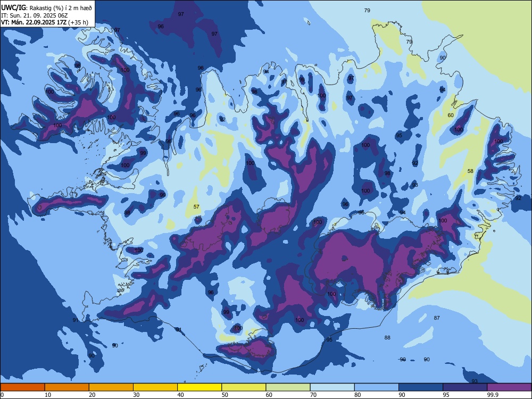The image size is (532, 399).
Task: Click the 'IT: Sun. 21. 09. 2025 06Z' line
Action: pyautogui.click(x=35, y=15)
